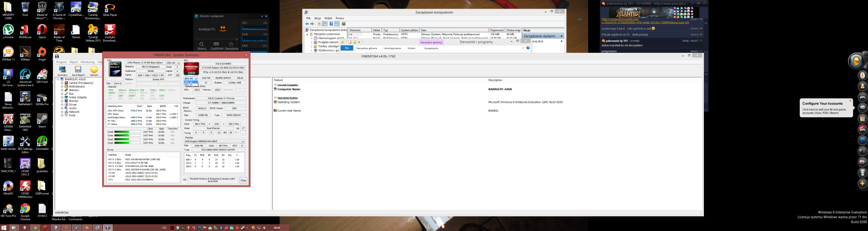Open the 3DMark 11 desktop shortcut

[x=8, y=54]
